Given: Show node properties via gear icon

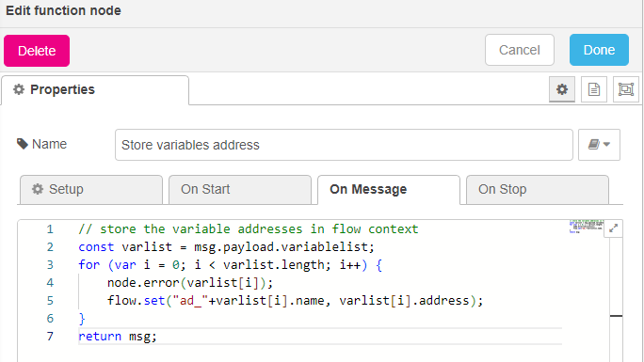Looking at the screenshot, I should (x=562, y=89).
